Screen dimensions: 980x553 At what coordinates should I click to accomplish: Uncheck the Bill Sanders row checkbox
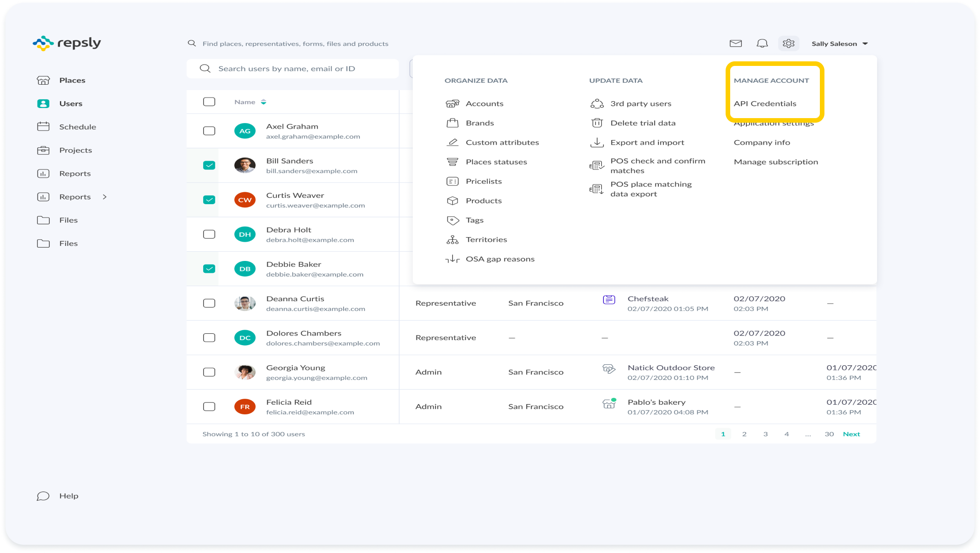209,165
